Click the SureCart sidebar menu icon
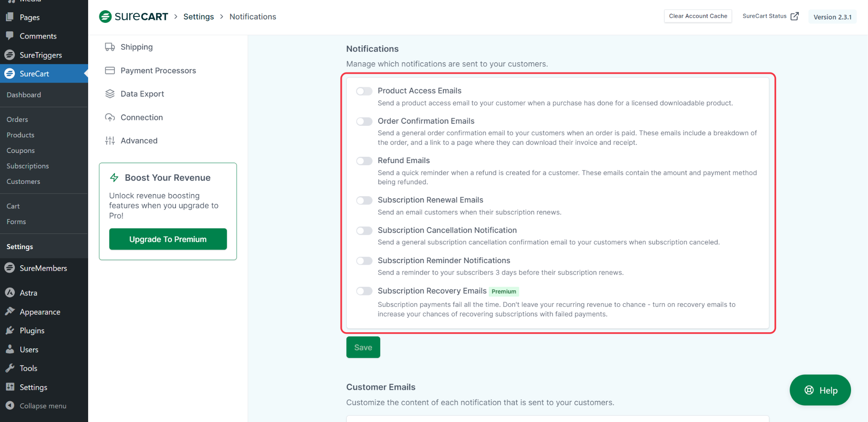 point(10,74)
